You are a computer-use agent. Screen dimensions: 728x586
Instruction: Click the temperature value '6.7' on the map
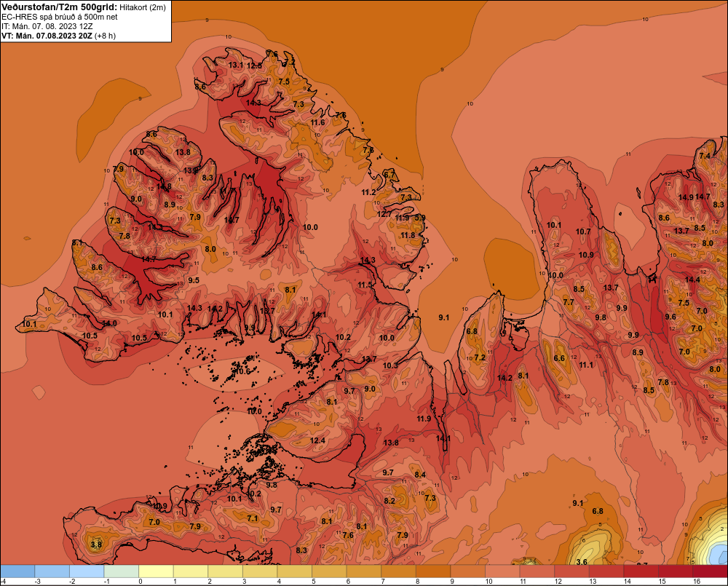click(x=389, y=175)
